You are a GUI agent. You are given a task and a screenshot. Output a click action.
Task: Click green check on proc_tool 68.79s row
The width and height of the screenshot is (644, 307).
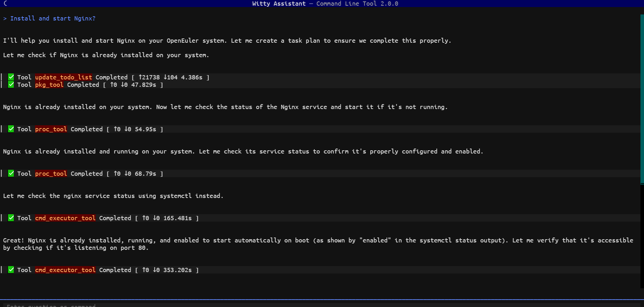[x=11, y=173]
